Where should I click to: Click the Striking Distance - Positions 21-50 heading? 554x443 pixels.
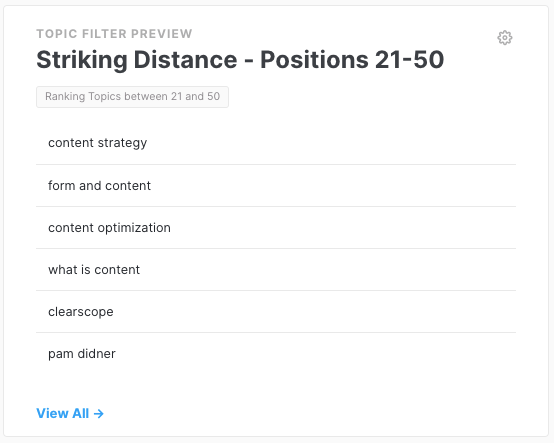point(240,60)
